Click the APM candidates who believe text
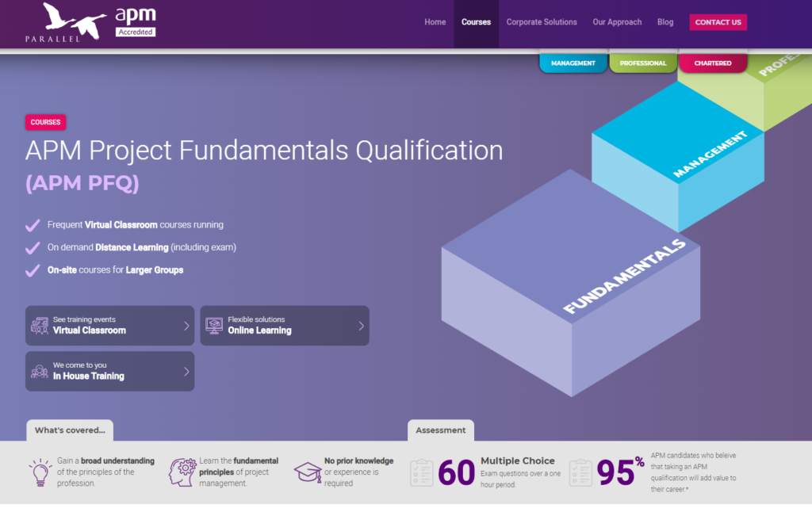The image size is (812, 512). tap(693, 472)
